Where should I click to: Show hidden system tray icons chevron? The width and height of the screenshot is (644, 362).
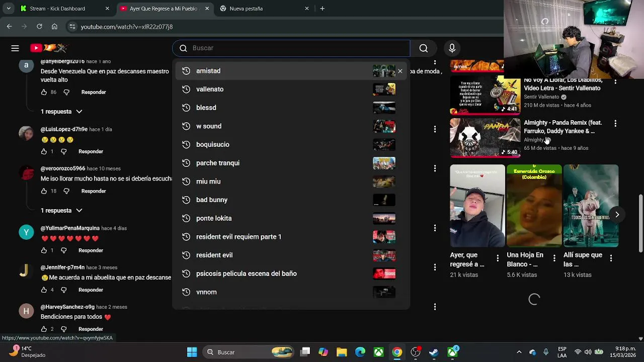point(519,352)
